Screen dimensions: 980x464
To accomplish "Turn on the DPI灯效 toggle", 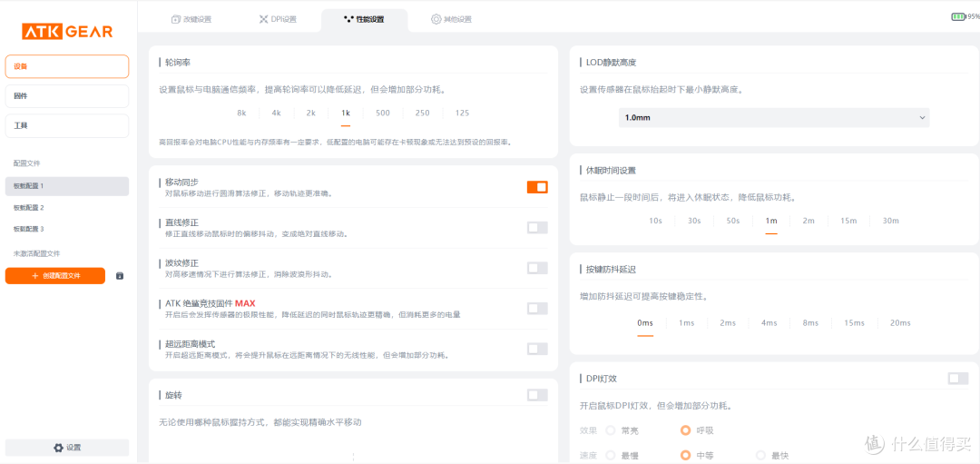I will click(x=958, y=379).
